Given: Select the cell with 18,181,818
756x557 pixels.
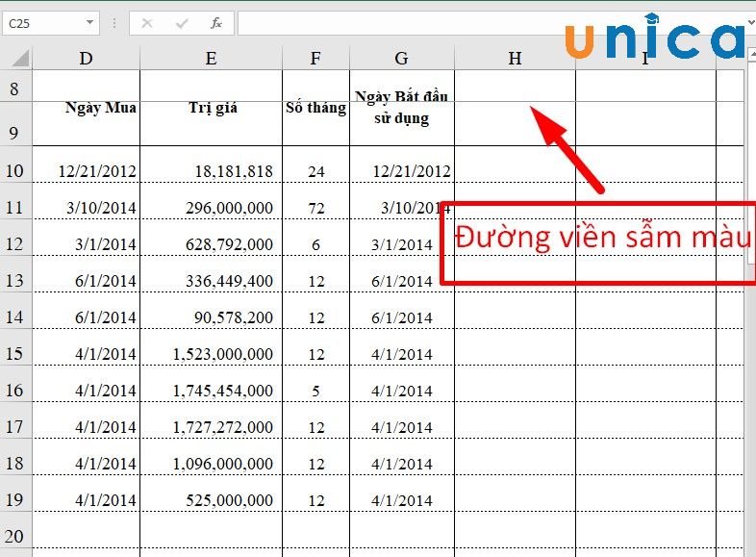Looking at the screenshot, I should pos(212,165).
